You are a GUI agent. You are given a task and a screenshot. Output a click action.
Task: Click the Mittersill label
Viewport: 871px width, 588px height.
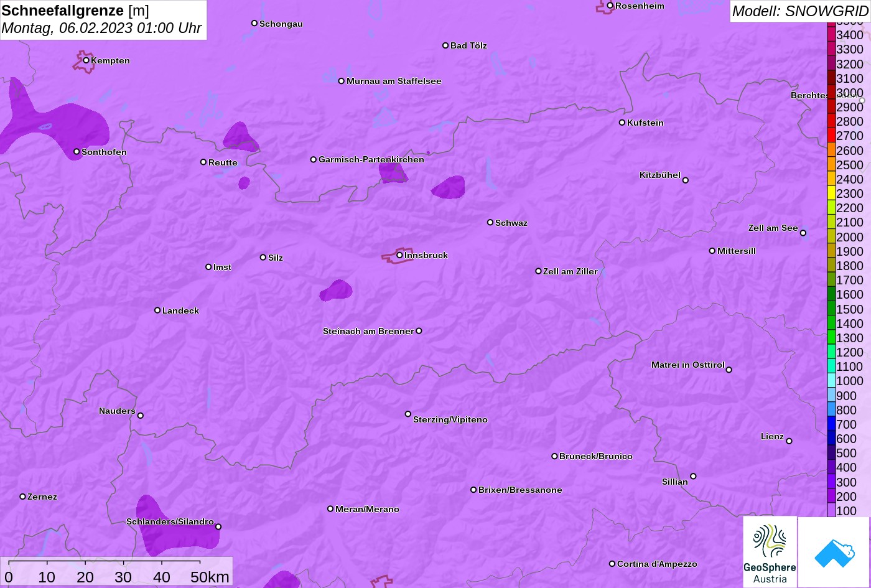click(x=737, y=251)
